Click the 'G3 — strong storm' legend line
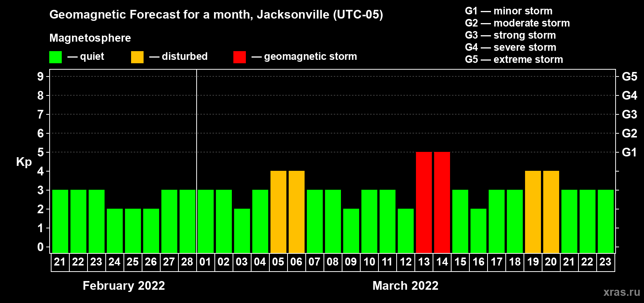The height and width of the screenshot is (303, 644). [510, 35]
